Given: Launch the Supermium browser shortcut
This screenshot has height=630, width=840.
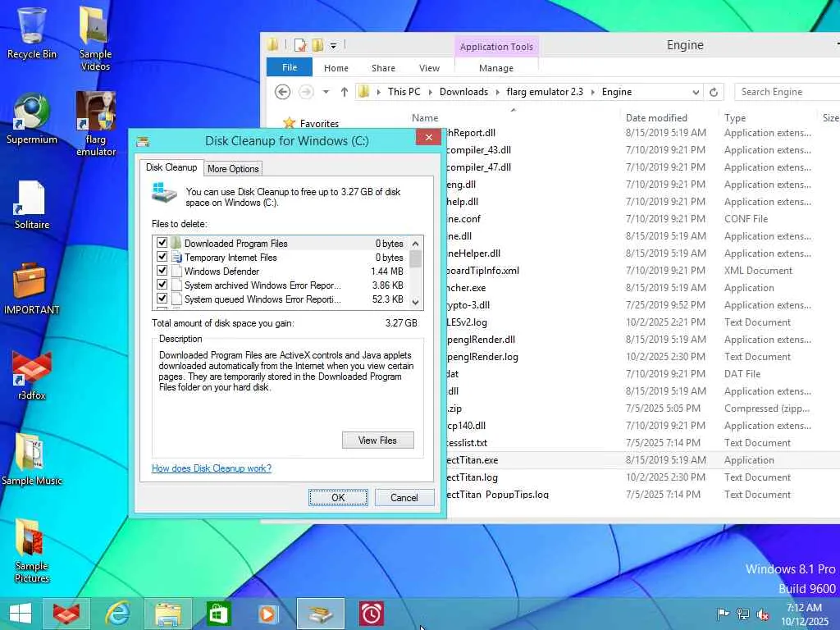Looking at the screenshot, I should [x=32, y=118].
